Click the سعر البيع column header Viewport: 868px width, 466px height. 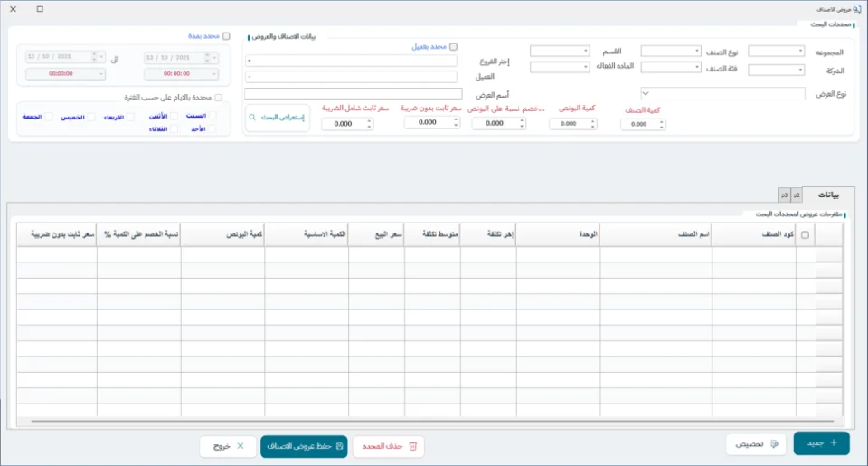376,234
